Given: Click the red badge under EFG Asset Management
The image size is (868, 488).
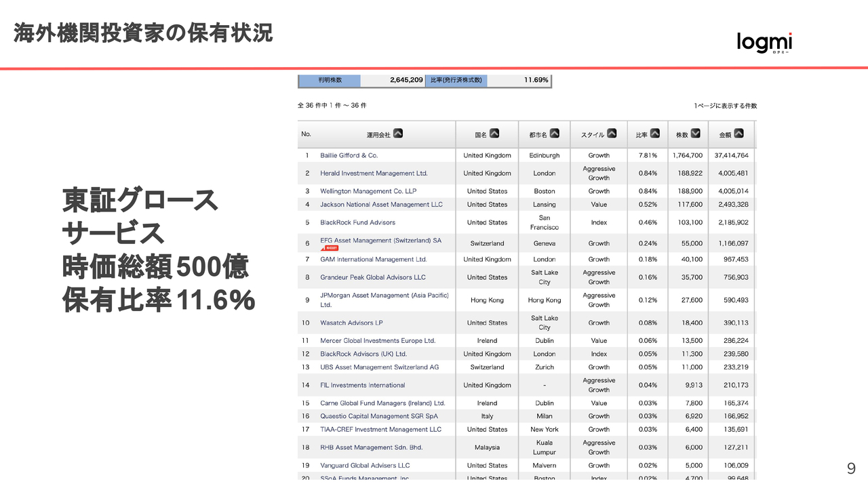Looking at the screenshot, I should [330, 249].
